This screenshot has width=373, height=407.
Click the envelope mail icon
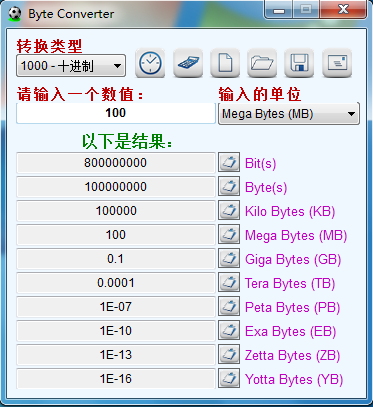[x=337, y=63]
